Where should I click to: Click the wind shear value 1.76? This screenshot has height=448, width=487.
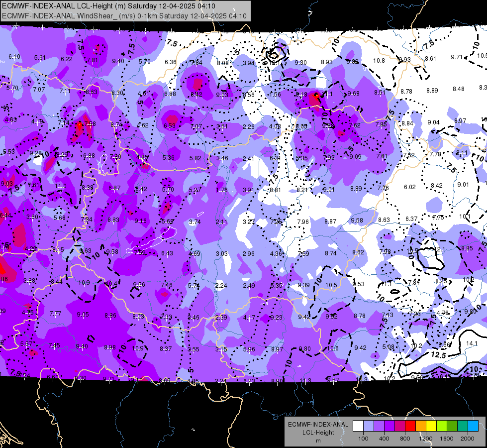pyautogui.click(x=222, y=190)
